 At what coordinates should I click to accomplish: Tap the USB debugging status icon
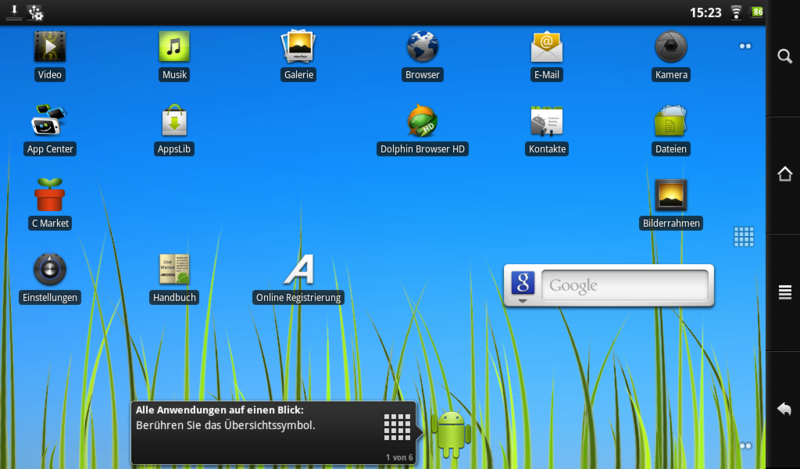click(36, 13)
